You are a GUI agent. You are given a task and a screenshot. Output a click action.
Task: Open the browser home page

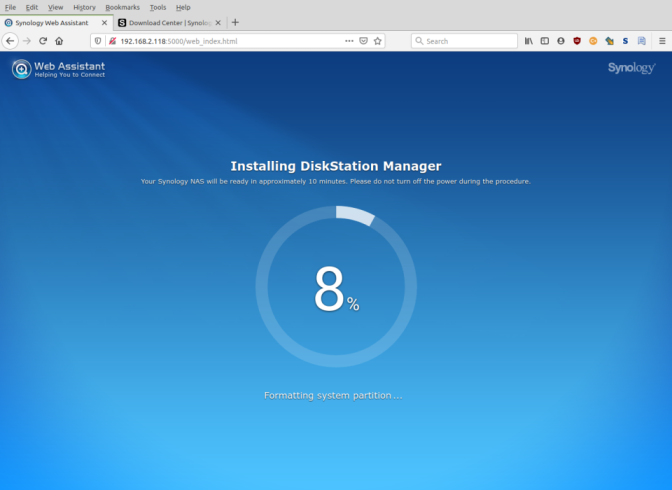pos(59,41)
